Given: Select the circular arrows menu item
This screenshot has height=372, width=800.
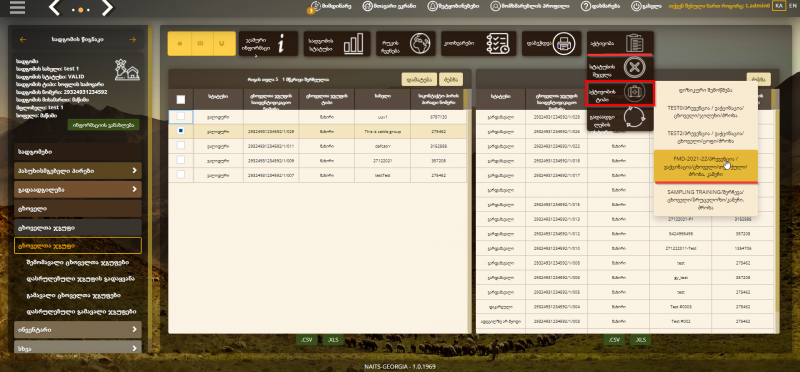Looking at the screenshot, I should point(620,118).
